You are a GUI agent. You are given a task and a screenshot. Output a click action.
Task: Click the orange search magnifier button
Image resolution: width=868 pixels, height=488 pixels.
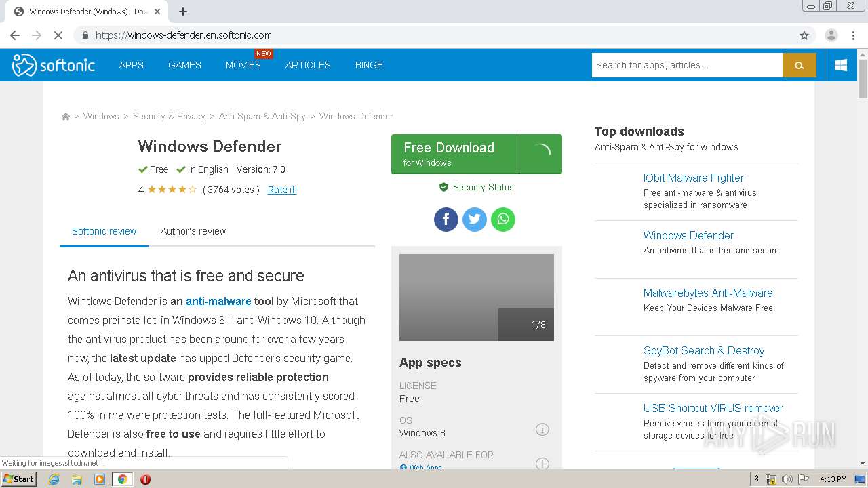799,65
